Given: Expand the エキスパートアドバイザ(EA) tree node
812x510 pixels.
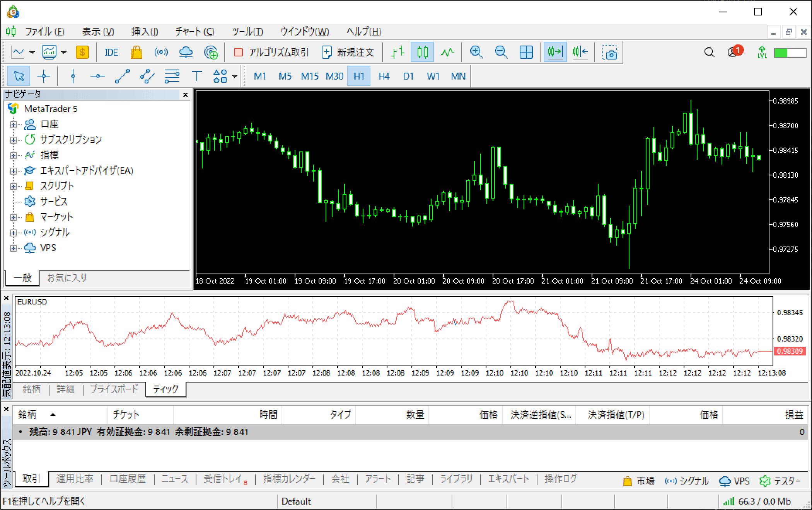Looking at the screenshot, I should 14,171.
